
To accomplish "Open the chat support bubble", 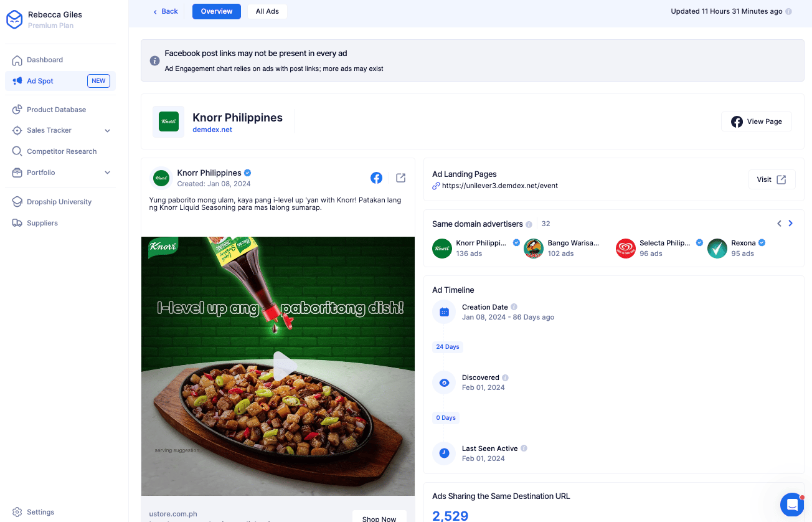I will pyautogui.click(x=791, y=504).
